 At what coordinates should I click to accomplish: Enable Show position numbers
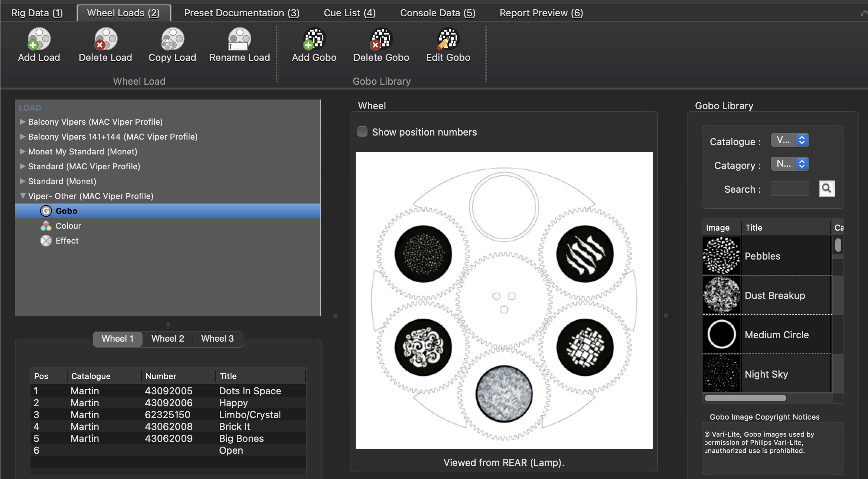click(362, 131)
